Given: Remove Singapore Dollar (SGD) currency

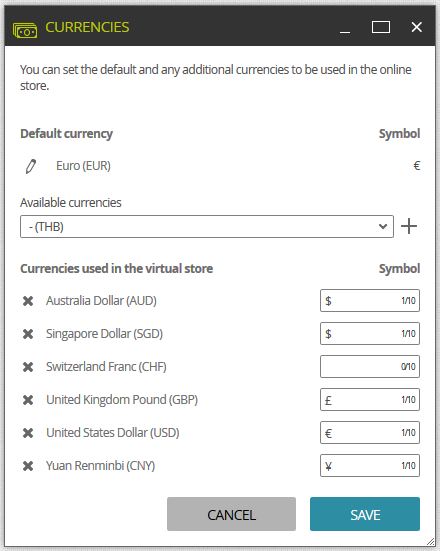Looking at the screenshot, I should tap(28, 334).
